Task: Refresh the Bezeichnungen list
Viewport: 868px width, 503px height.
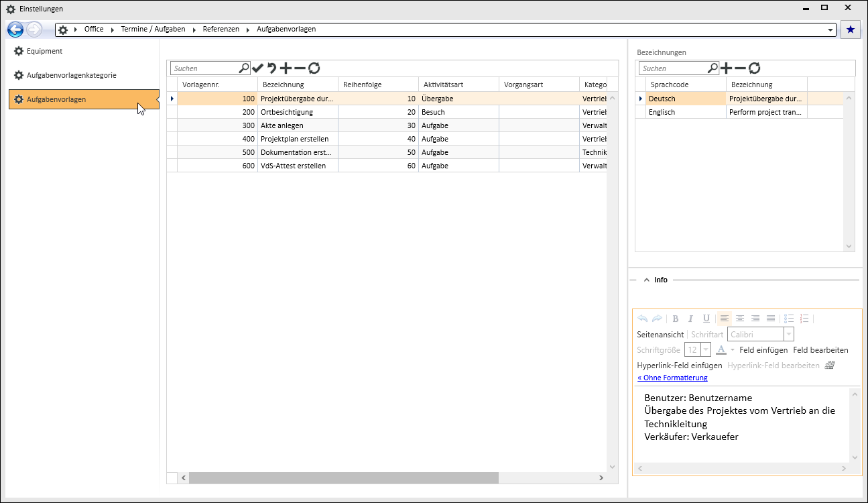Action: point(754,68)
